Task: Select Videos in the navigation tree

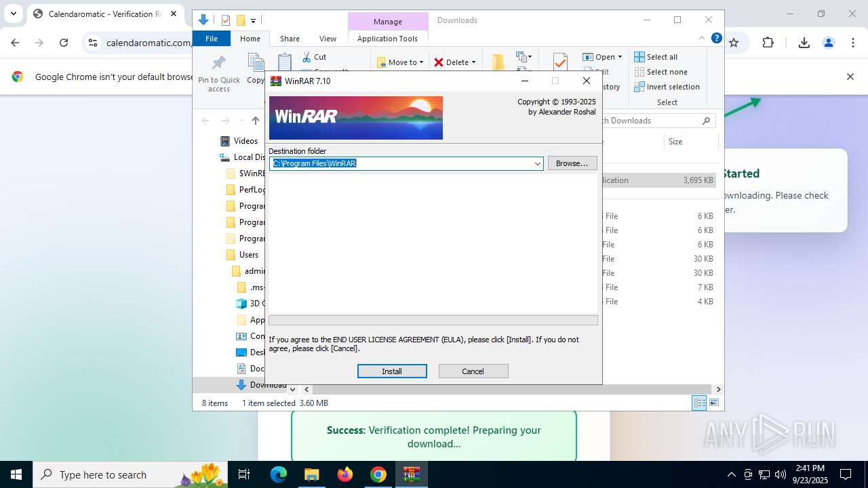Action: tap(245, 141)
